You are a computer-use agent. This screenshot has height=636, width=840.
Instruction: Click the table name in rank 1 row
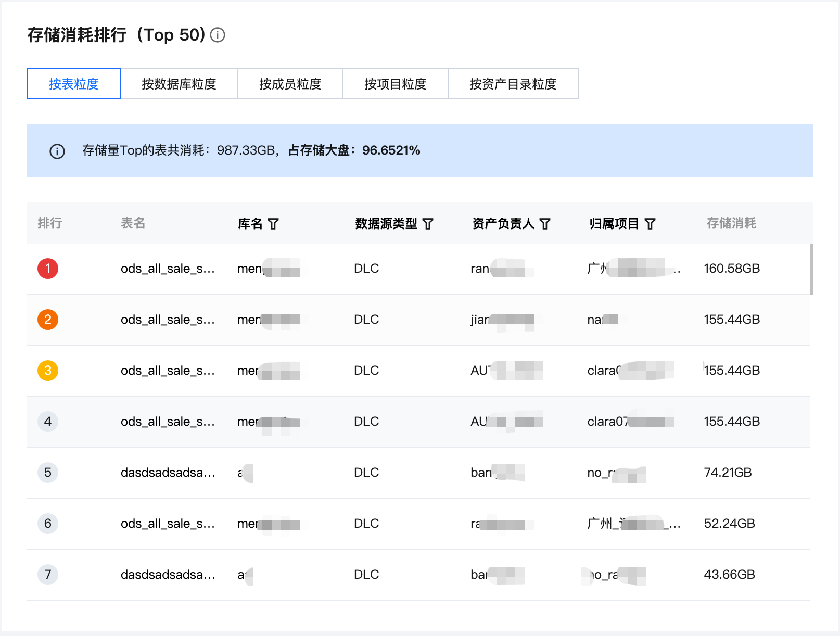point(168,269)
